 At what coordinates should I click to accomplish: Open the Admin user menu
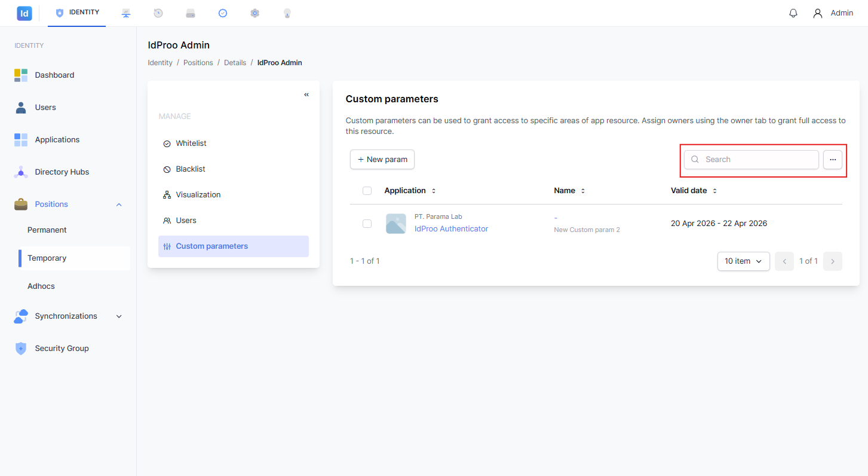[833, 13]
